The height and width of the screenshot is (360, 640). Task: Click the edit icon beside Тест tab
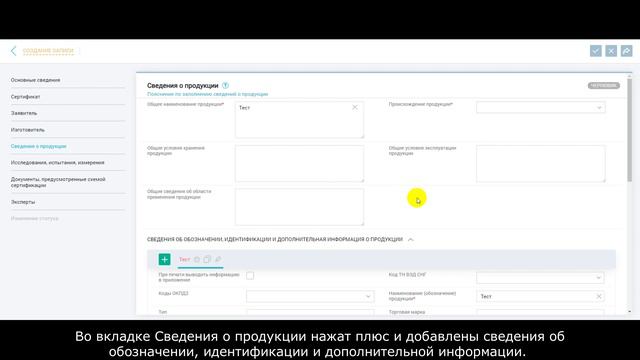tap(218, 259)
